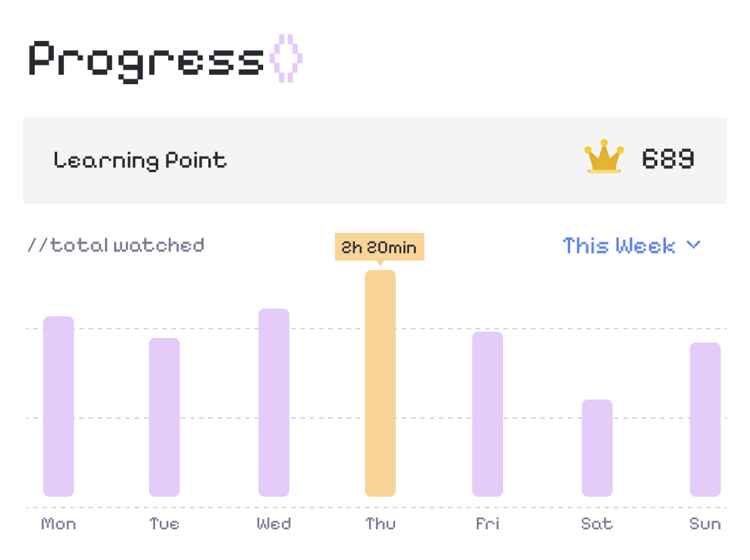
Task: Click the Progress page title
Action: [147, 59]
